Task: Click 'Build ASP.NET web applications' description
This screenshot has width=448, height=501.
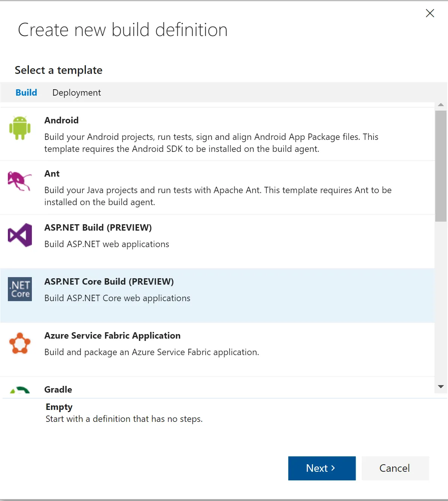Action: click(x=107, y=244)
